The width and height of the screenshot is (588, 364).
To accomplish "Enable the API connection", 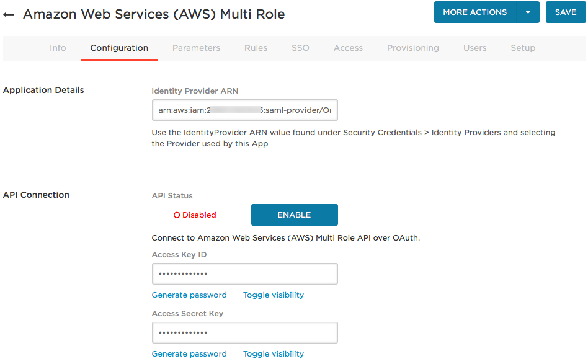I will [295, 215].
